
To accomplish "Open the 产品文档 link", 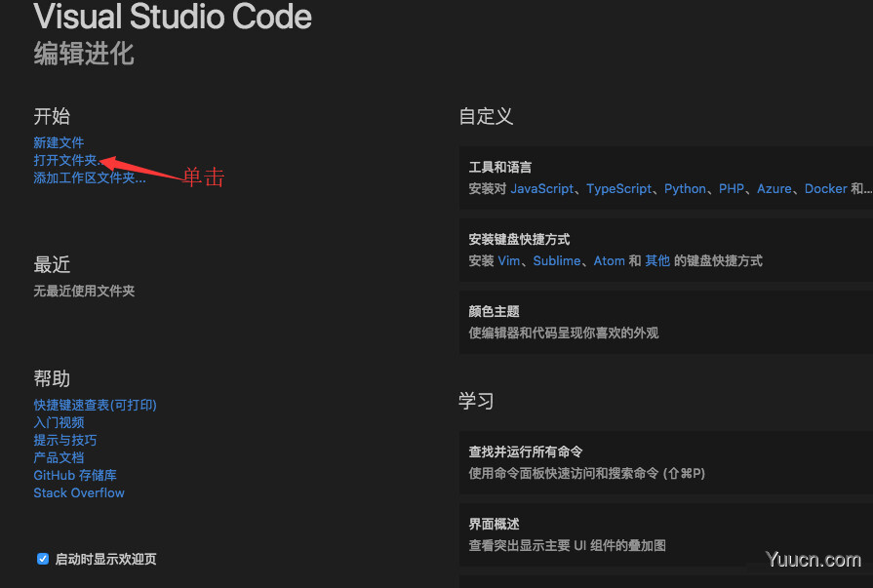I will tap(59, 457).
